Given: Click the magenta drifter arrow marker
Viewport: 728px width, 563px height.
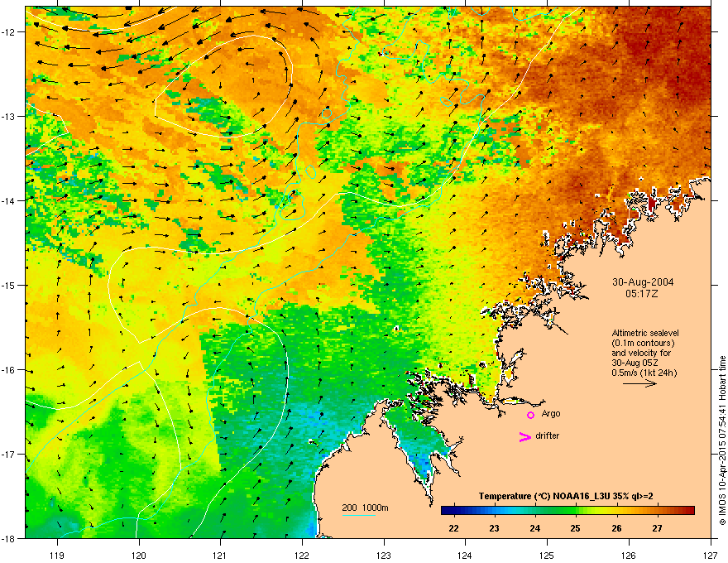Looking at the screenshot, I should click(524, 436).
